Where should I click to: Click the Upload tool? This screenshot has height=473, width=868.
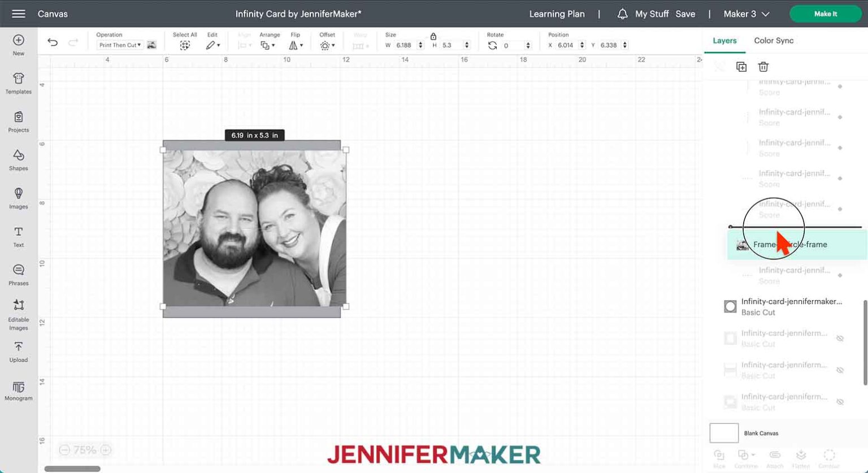[x=19, y=352]
